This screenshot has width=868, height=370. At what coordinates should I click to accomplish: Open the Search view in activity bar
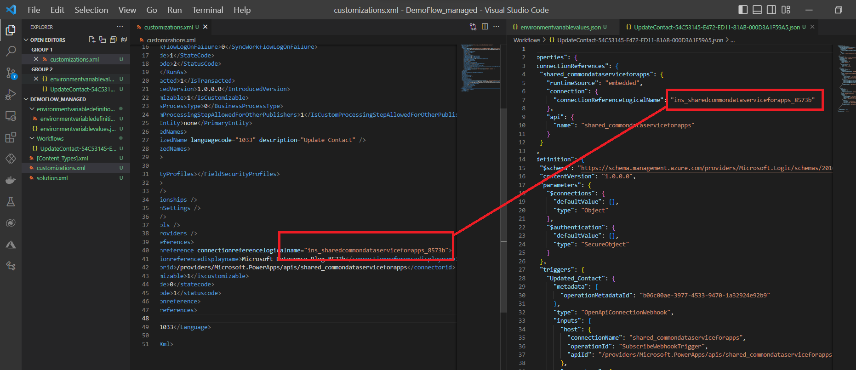tap(11, 51)
